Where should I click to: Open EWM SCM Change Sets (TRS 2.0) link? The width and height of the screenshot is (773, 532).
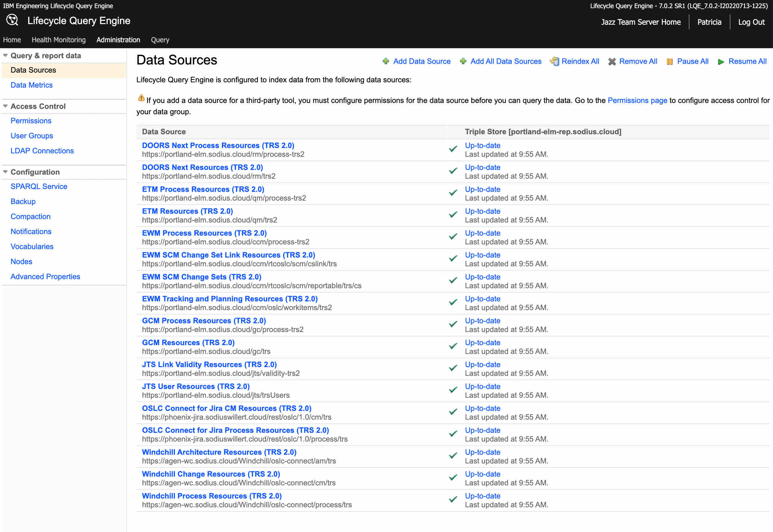(x=202, y=277)
